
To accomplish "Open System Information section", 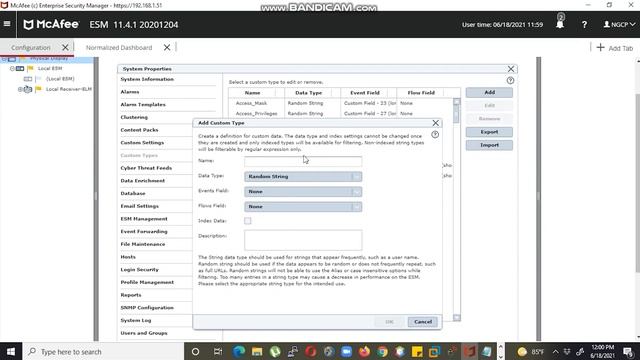I will tap(147, 79).
